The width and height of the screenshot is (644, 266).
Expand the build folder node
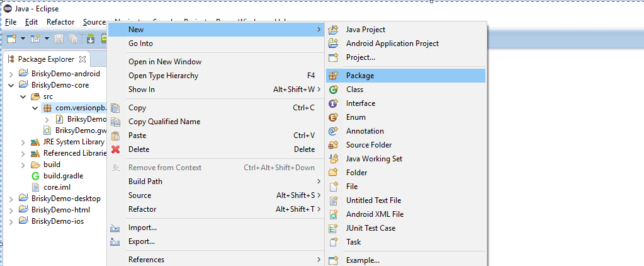[x=23, y=165]
